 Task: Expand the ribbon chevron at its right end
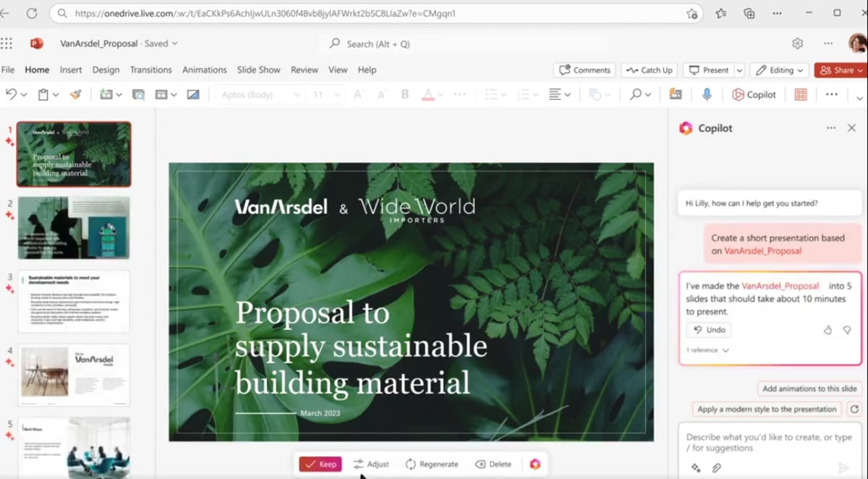[x=860, y=97]
